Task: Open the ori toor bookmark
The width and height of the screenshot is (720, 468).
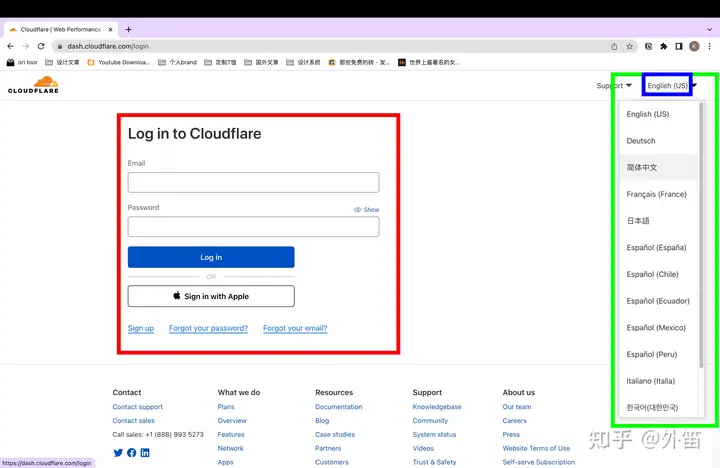Action: (22, 62)
